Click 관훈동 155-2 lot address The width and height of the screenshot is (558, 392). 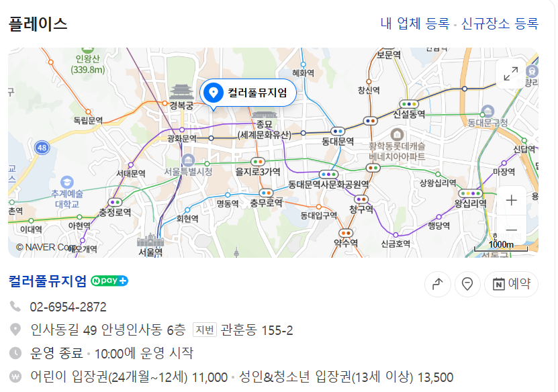[x=257, y=330]
